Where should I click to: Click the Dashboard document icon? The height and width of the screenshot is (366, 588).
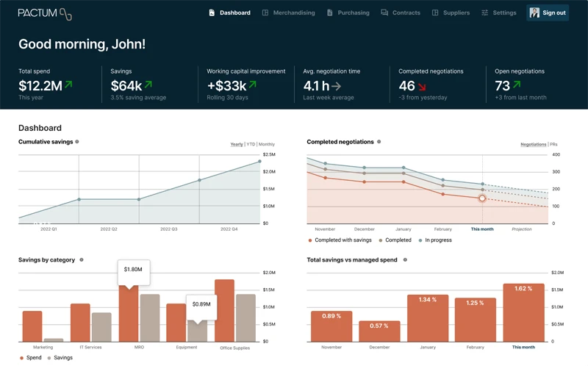point(212,12)
